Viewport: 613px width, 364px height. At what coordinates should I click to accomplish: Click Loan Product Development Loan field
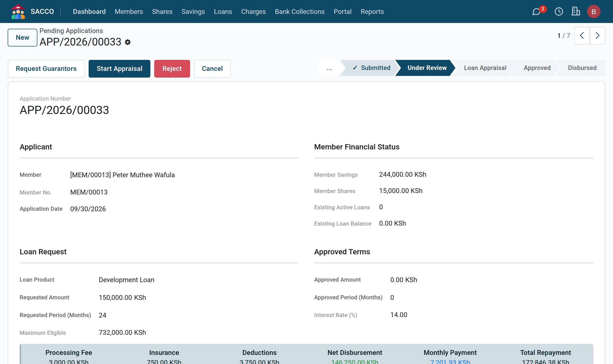coord(126,280)
